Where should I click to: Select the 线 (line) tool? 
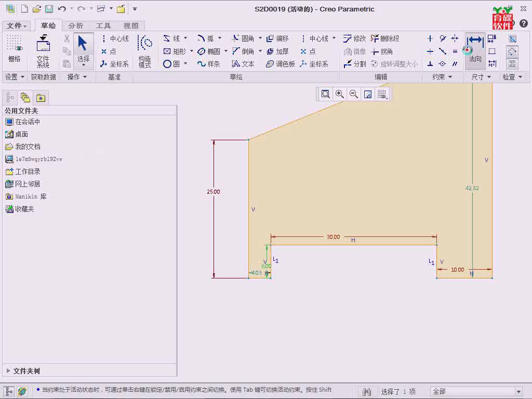[171, 38]
